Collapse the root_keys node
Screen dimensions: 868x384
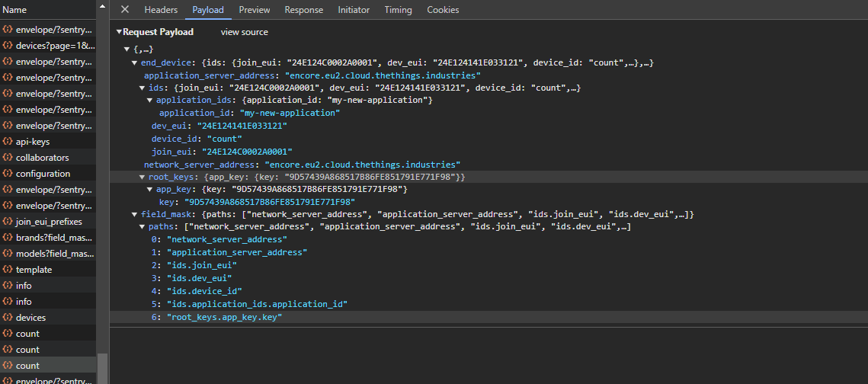143,177
